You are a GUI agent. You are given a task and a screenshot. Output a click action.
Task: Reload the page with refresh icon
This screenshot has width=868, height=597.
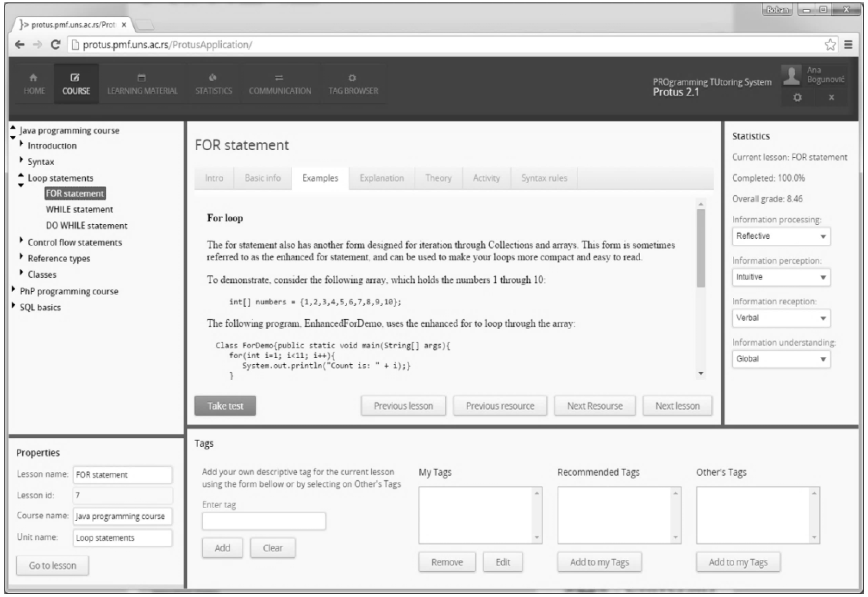click(56, 45)
